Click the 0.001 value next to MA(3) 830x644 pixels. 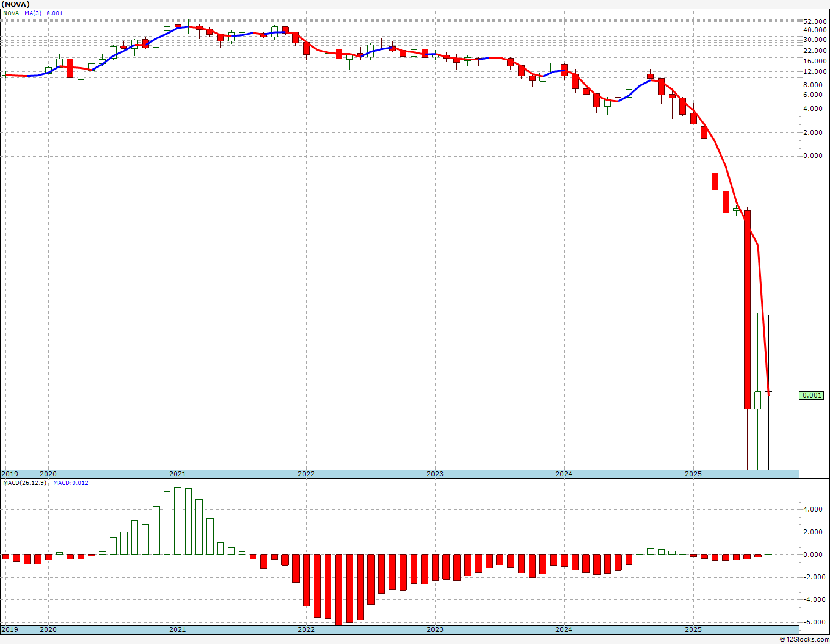click(55, 13)
